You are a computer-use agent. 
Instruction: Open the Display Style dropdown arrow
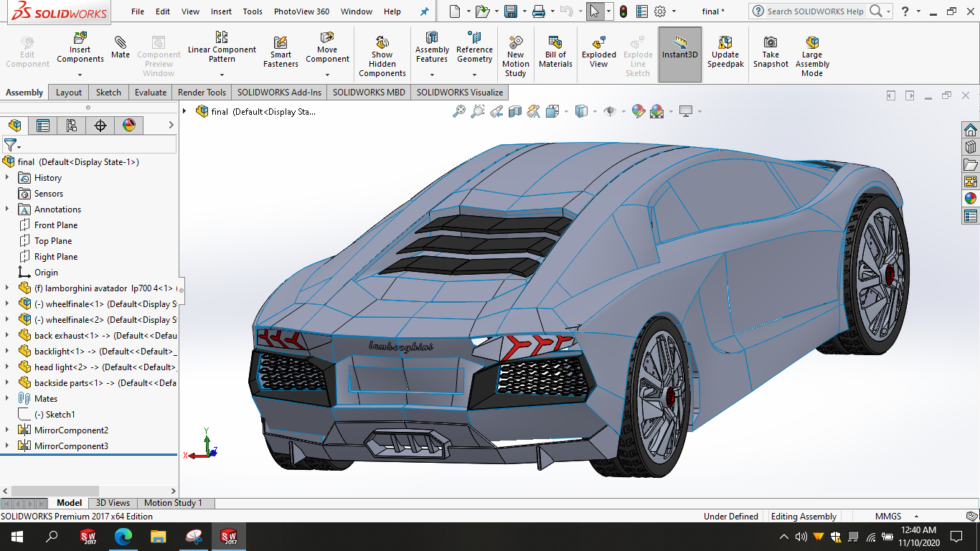[x=595, y=112]
